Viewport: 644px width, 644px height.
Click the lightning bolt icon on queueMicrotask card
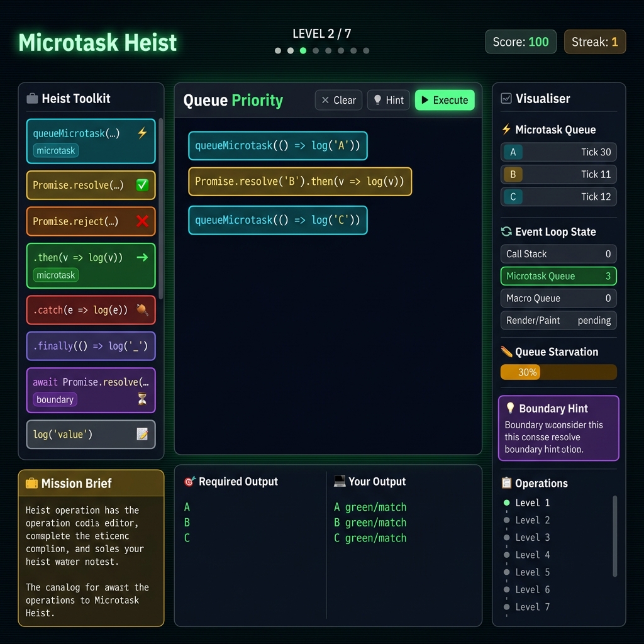pos(142,133)
